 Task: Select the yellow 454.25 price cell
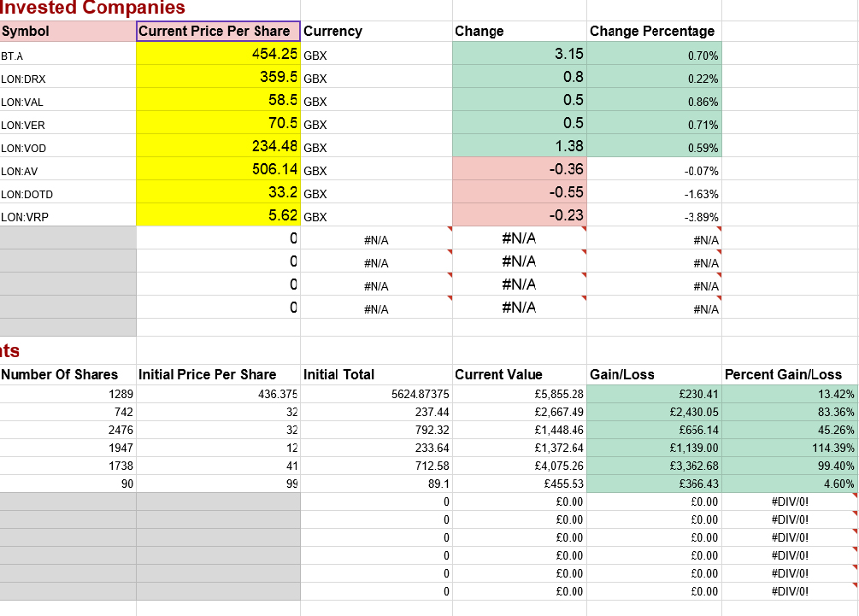coord(218,54)
